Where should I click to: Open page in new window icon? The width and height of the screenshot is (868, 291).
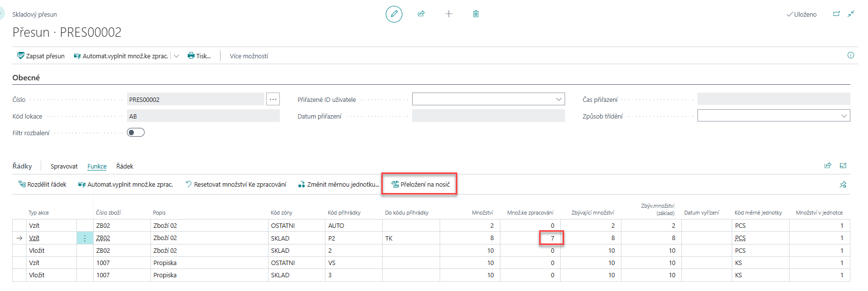pyautogui.click(x=837, y=14)
